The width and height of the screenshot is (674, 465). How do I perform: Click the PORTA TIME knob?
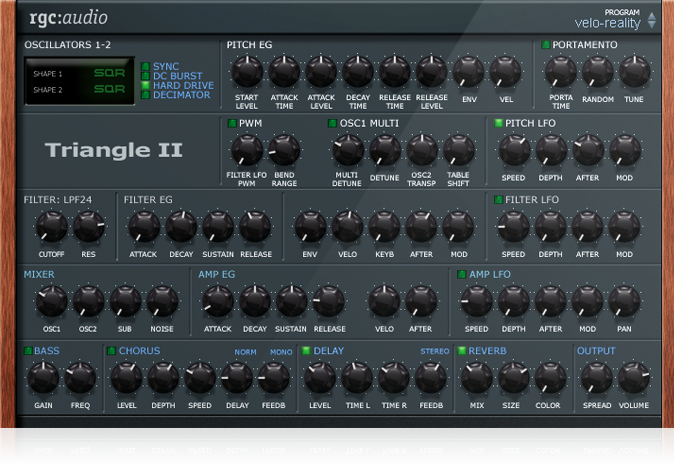[561, 72]
